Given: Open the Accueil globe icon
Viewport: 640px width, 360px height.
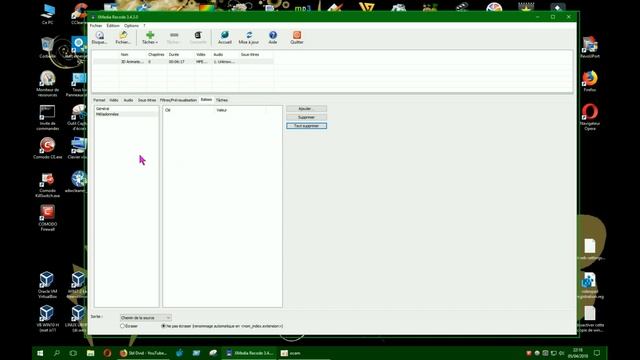Looking at the screenshot, I should click(224, 37).
